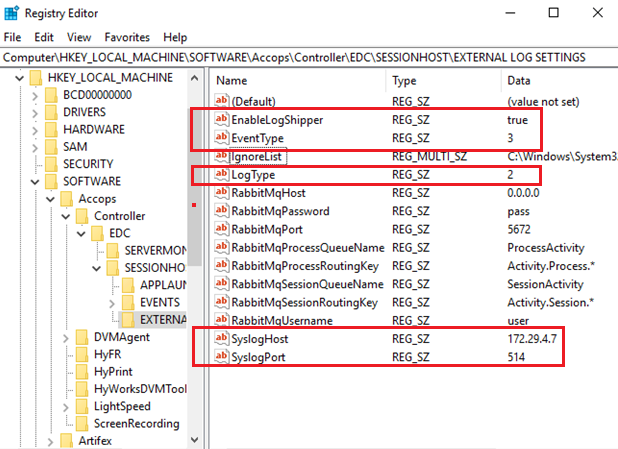
Task: Click the RabbitMqProcessRoutingKey value icon
Action: pos(221,265)
